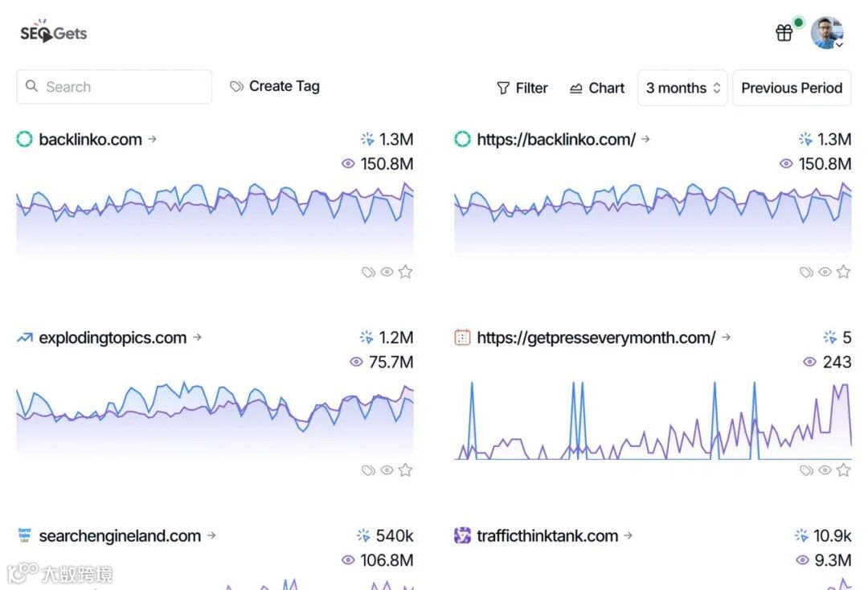Screen dimensions: 868x590
Task: Tag the backlinko.com card
Action: point(368,272)
